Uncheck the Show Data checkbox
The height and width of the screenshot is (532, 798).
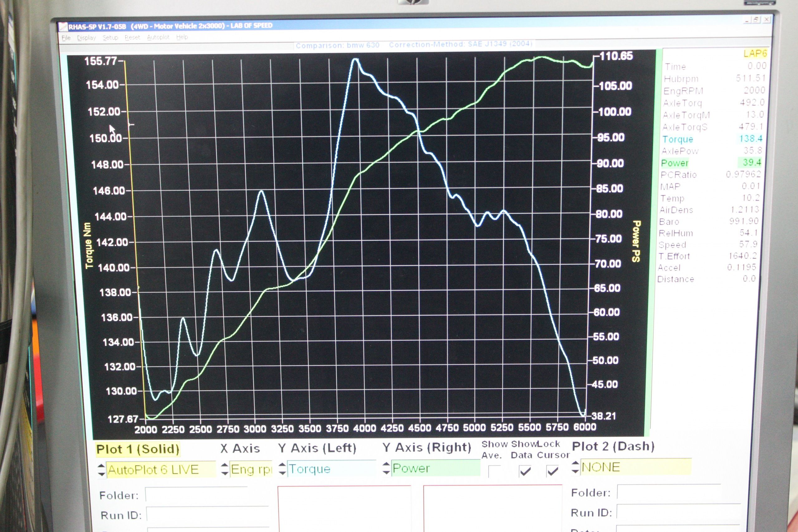[525, 471]
